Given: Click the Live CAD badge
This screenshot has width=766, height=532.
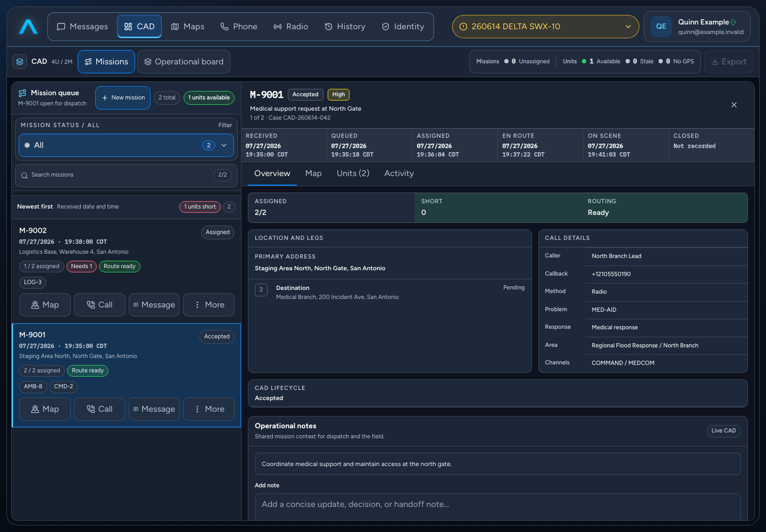Looking at the screenshot, I should (723, 431).
